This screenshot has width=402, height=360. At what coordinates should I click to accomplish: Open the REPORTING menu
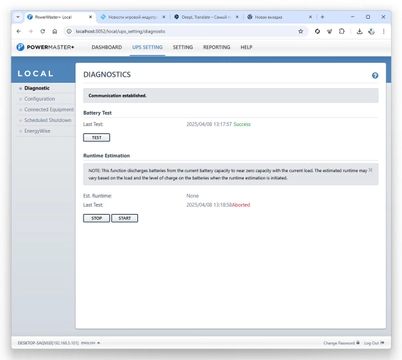[217, 47]
